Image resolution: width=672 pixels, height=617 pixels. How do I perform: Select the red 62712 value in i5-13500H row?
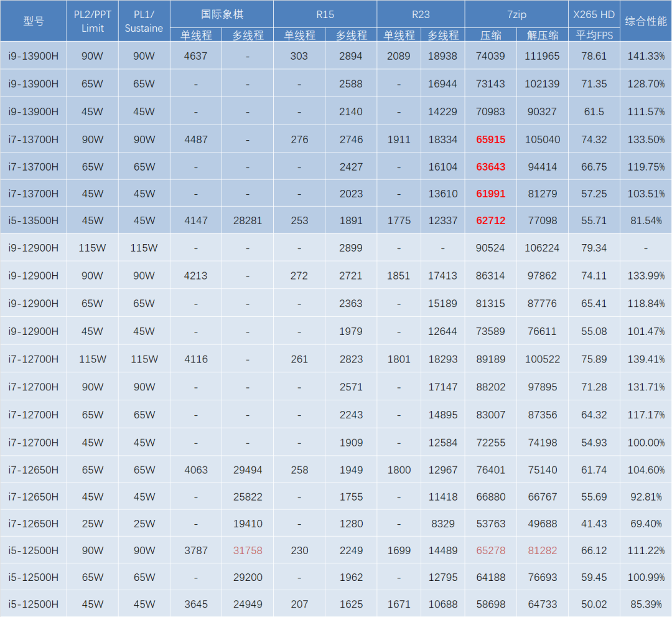[x=490, y=220]
